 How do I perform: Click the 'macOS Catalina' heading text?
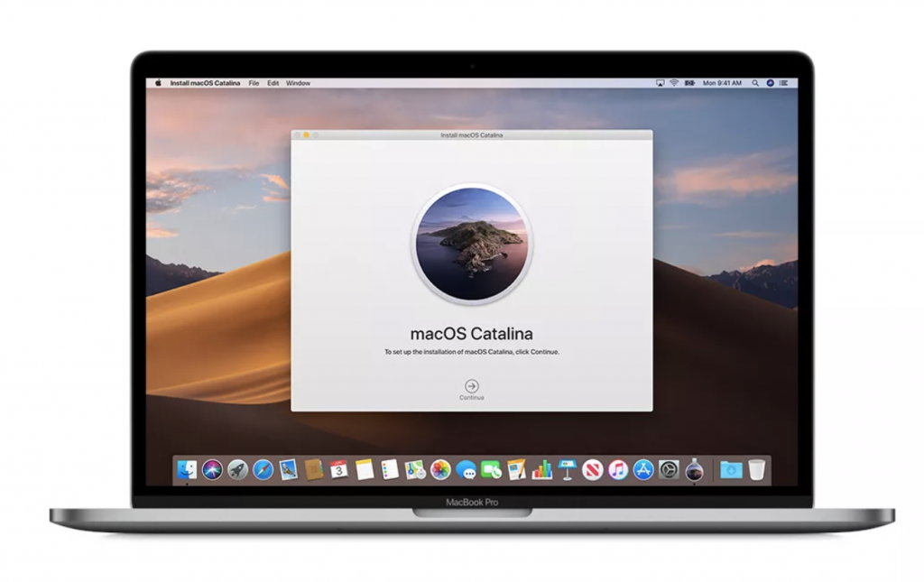click(471, 334)
